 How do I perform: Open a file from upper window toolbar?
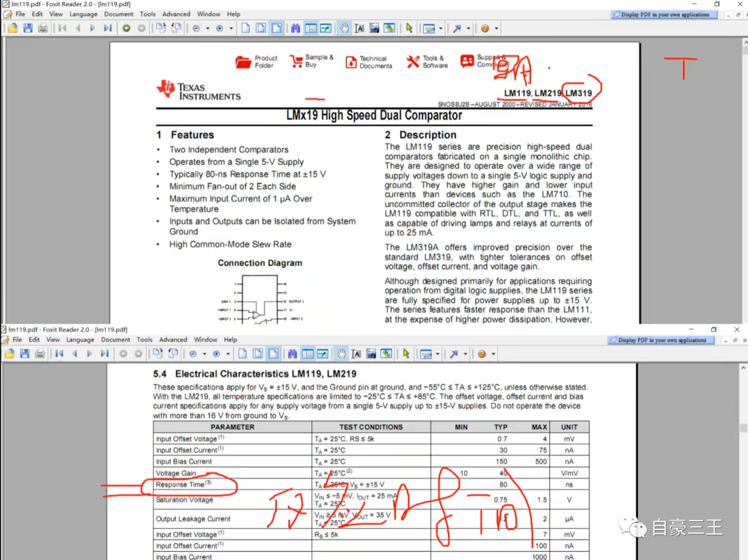(12, 28)
